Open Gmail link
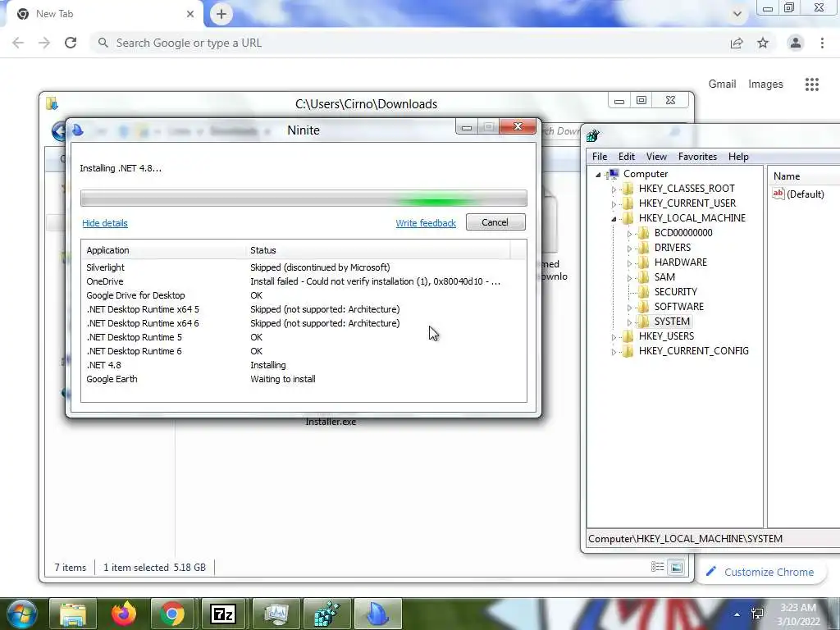This screenshot has width=840, height=630. pos(722,84)
